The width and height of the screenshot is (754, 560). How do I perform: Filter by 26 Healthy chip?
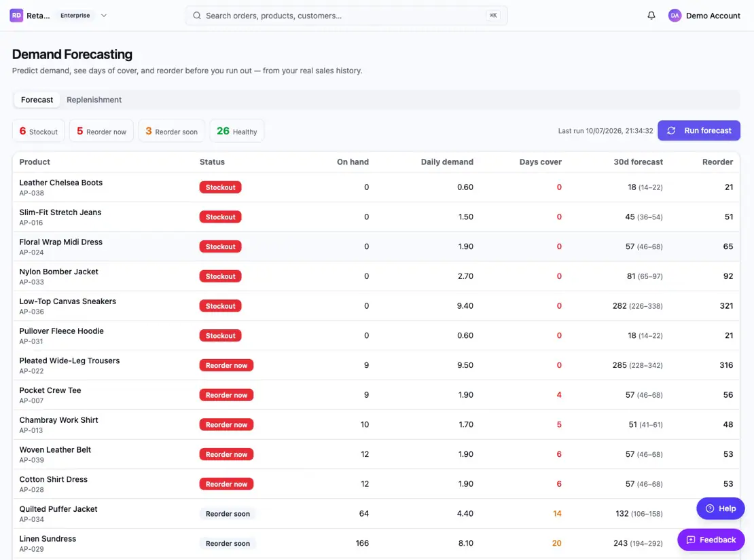pyautogui.click(x=236, y=131)
